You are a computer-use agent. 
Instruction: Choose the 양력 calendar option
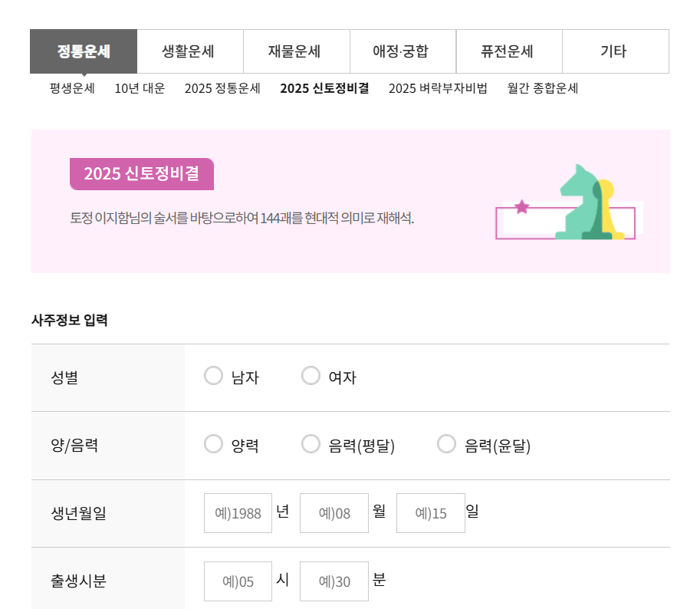coord(214,443)
